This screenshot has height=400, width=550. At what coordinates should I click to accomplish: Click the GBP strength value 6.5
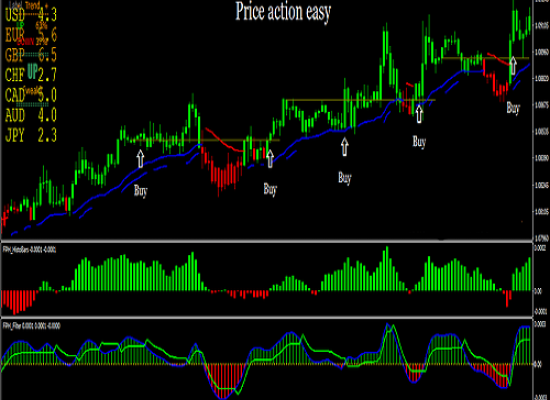(47, 55)
